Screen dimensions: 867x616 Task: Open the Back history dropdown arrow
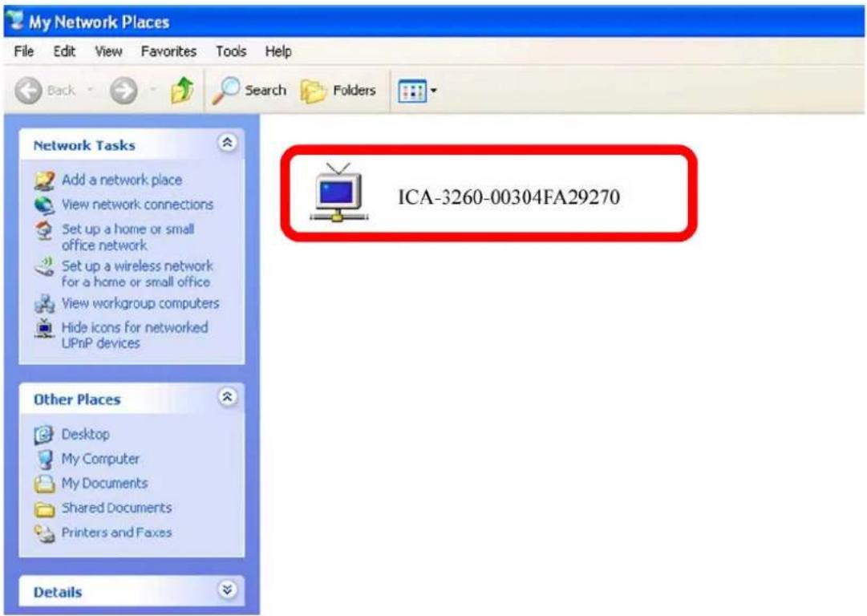pyautogui.click(x=90, y=89)
